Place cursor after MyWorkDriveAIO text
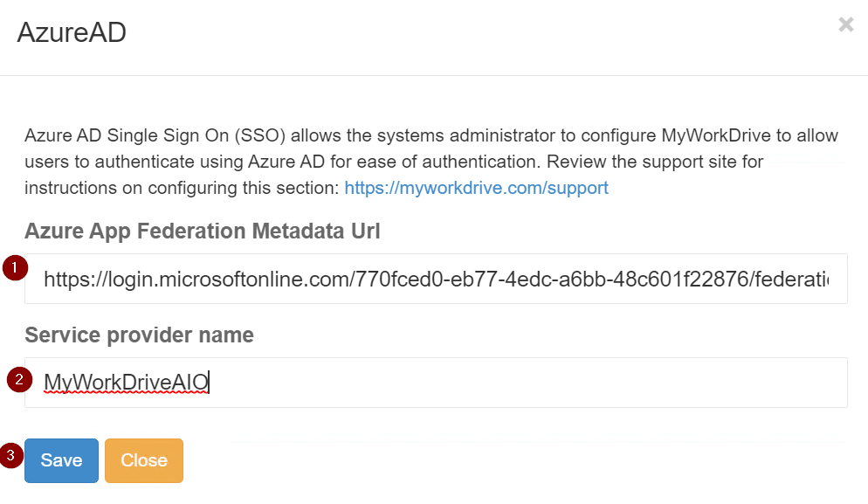The height and width of the screenshot is (504, 868). pos(210,382)
